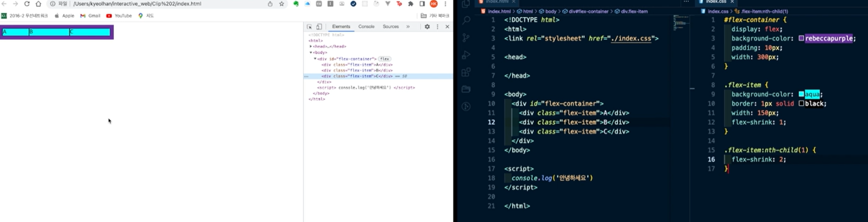
Task: Select the .flex-item:nth-child(1) breadcrumb
Action: pyautogui.click(x=761, y=11)
